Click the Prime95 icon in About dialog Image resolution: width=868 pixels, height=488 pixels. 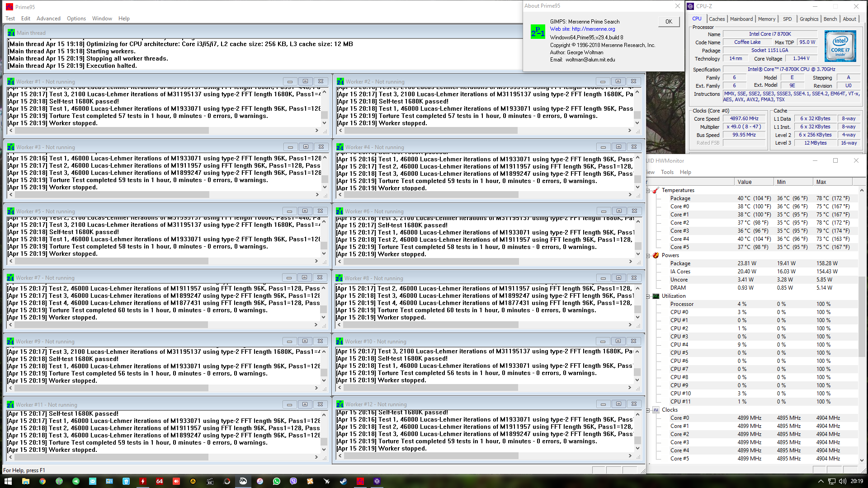538,32
